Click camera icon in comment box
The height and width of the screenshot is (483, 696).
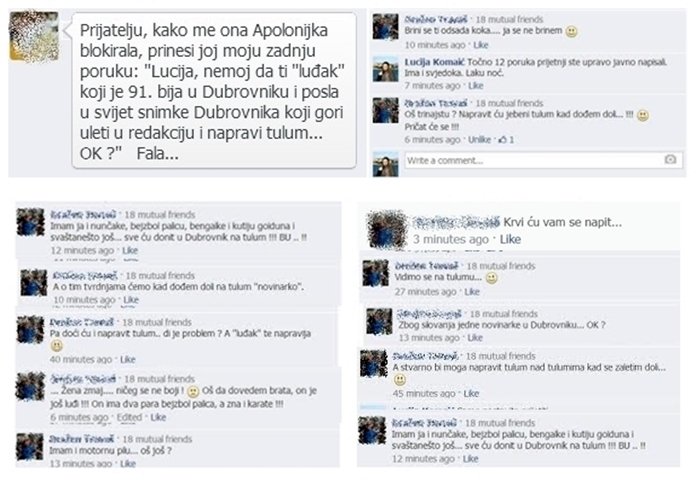pos(670,159)
